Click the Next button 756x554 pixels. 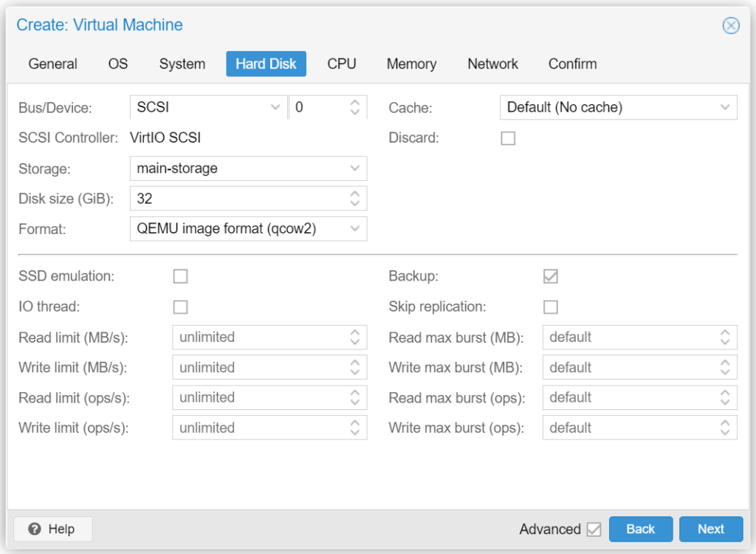pos(710,529)
